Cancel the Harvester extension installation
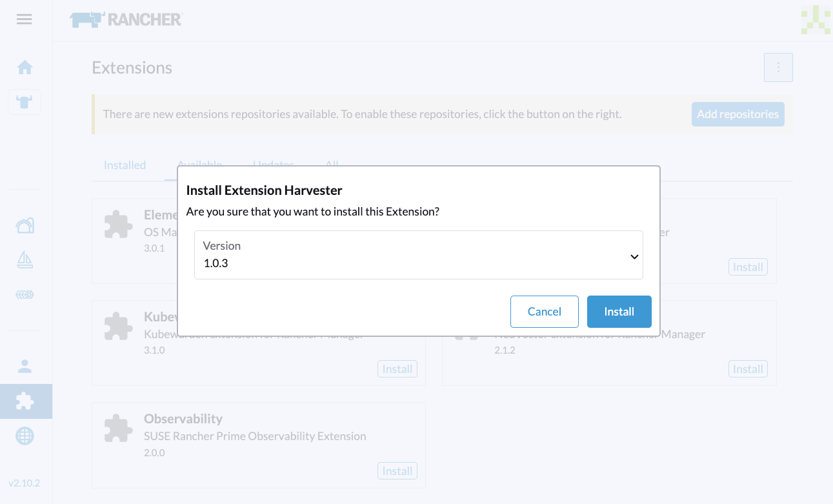The height and width of the screenshot is (504, 833). point(544,311)
